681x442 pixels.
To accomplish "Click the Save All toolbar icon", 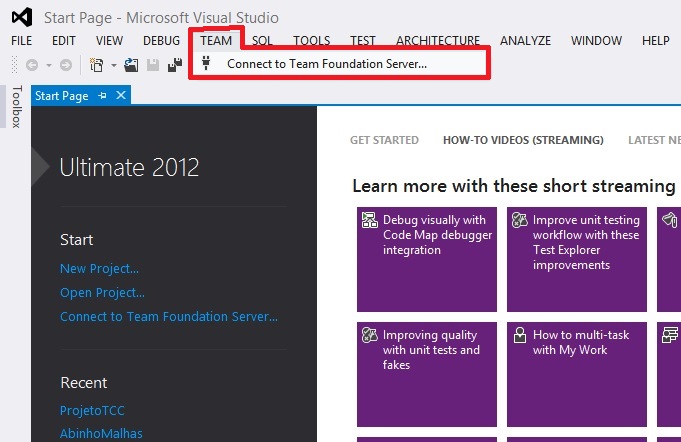I will pyautogui.click(x=175, y=65).
